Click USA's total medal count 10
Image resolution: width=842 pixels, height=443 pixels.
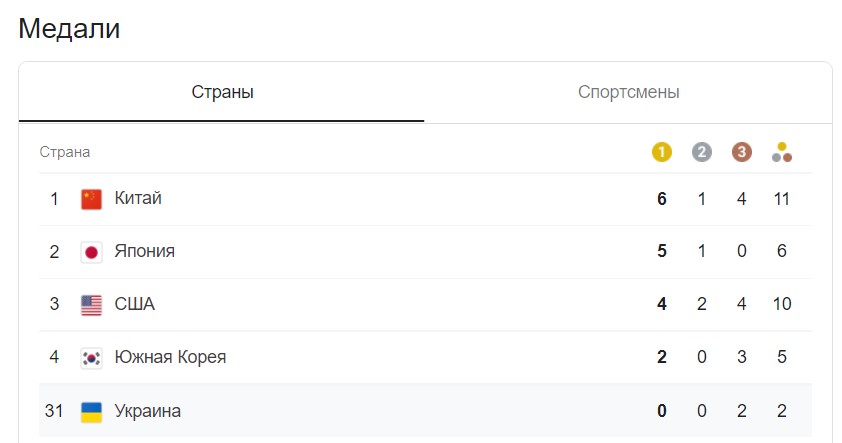782,304
